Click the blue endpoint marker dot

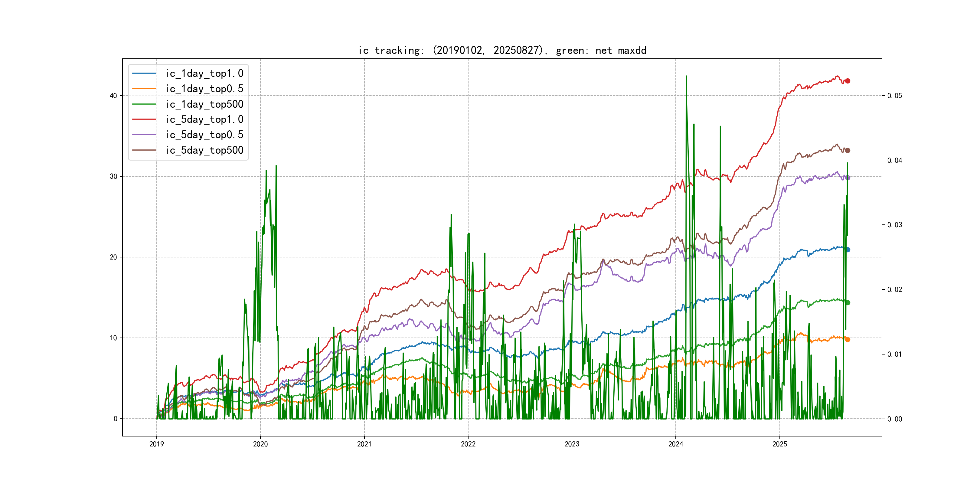click(x=847, y=250)
